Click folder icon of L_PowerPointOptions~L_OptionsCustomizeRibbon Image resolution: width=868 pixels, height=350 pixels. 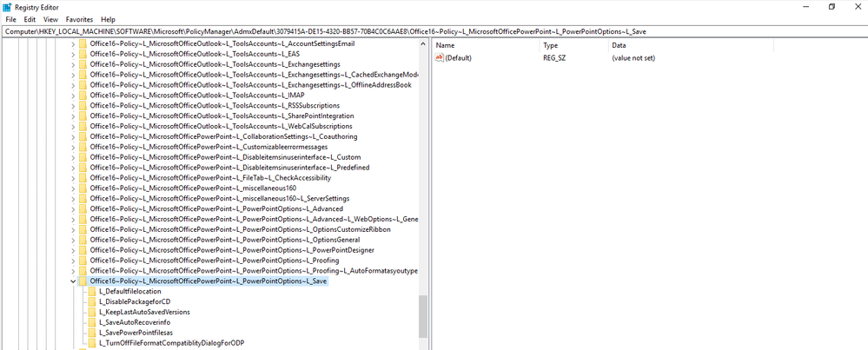click(x=83, y=229)
